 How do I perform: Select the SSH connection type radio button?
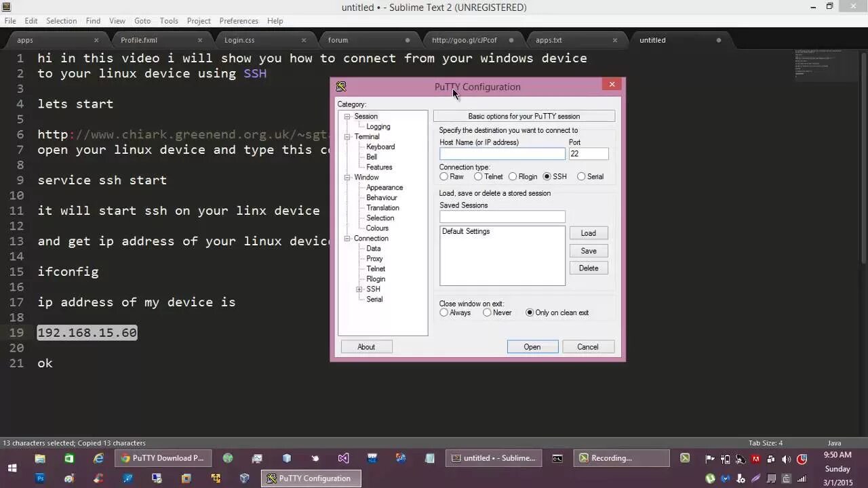coord(547,176)
